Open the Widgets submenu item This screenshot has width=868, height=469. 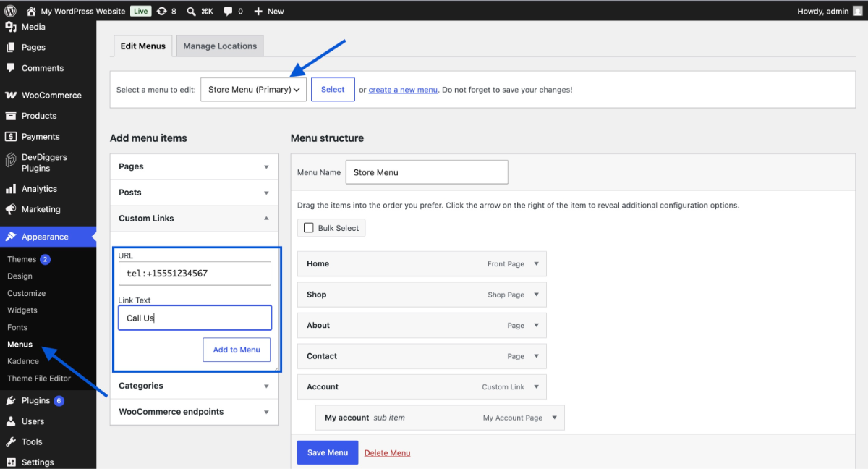(22, 310)
